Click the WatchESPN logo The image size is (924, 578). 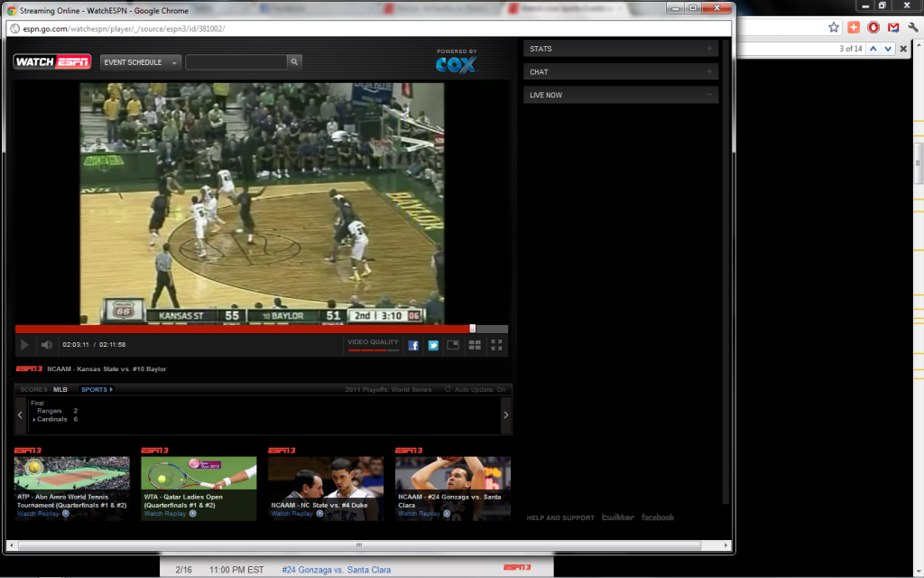tap(52, 61)
